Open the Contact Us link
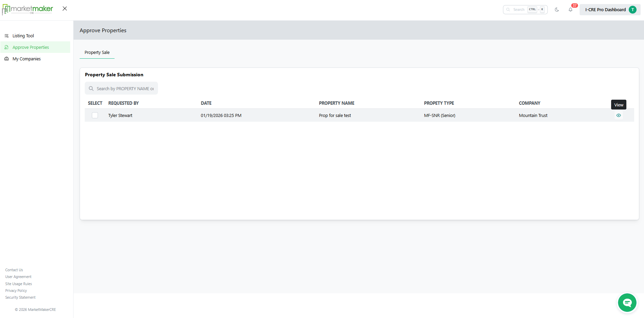This screenshot has width=644, height=318. coord(14,270)
